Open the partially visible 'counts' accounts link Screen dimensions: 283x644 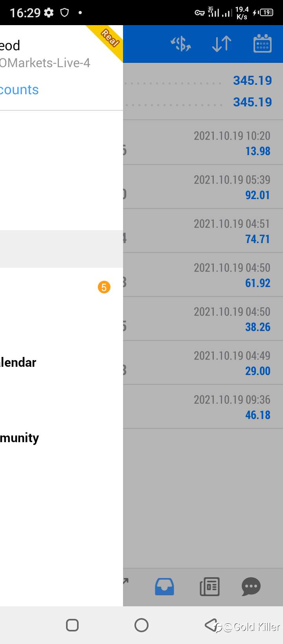[x=19, y=90]
